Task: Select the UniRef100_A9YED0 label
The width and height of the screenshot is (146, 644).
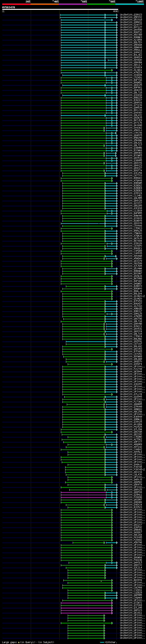Action: [x=131, y=60]
